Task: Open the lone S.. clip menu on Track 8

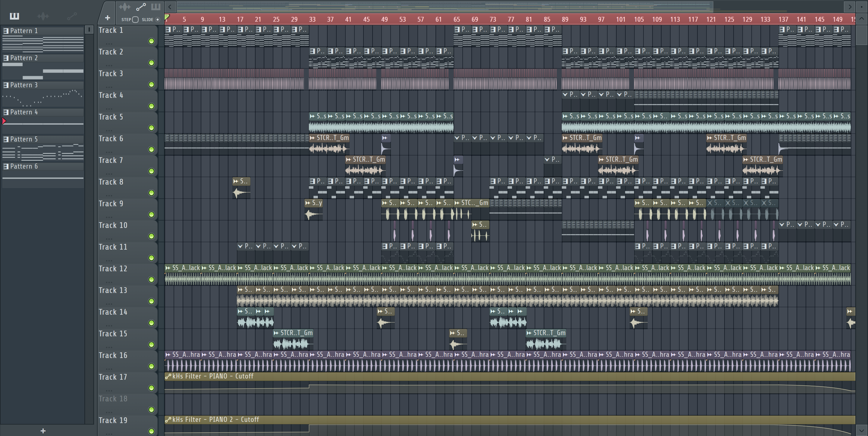Action: (x=235, y=182)
